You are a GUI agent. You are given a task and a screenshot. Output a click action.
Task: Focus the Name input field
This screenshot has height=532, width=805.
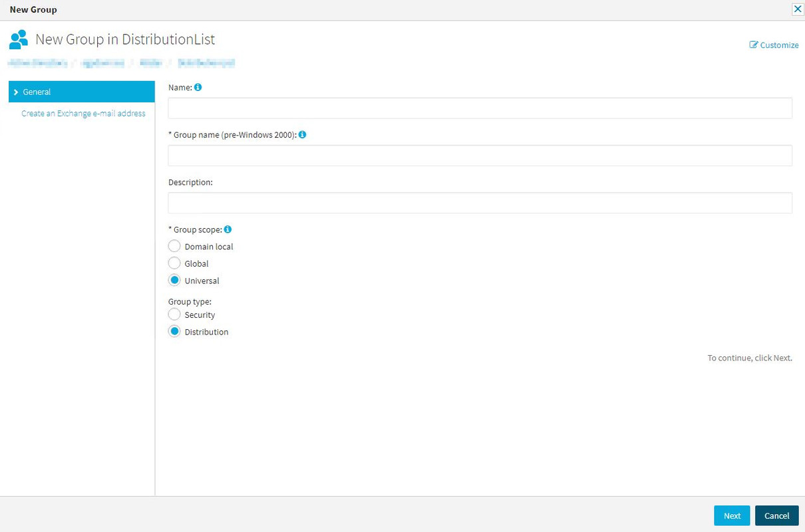[x=480, y=108]
